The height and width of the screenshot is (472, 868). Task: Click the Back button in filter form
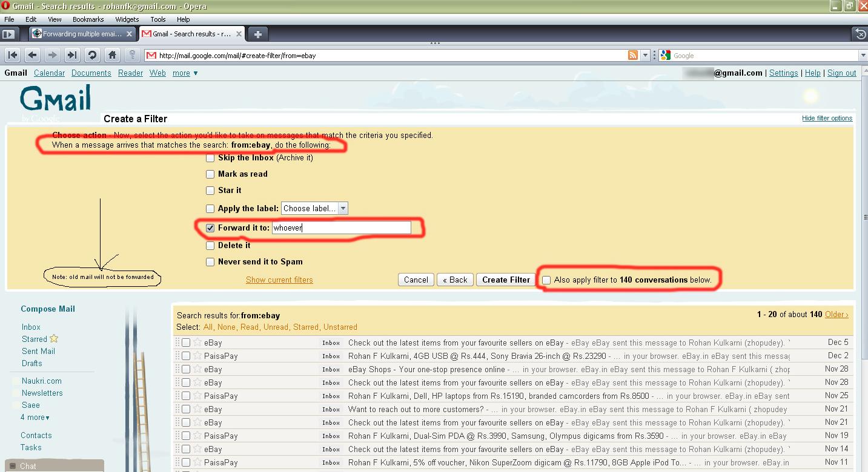point(455,280)
